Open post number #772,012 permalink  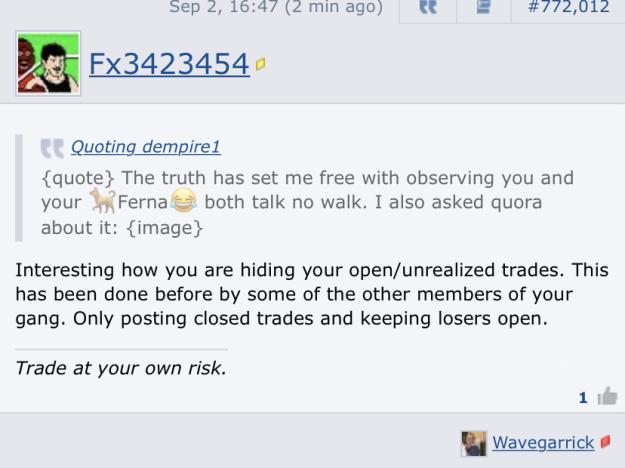coord(569,7)
